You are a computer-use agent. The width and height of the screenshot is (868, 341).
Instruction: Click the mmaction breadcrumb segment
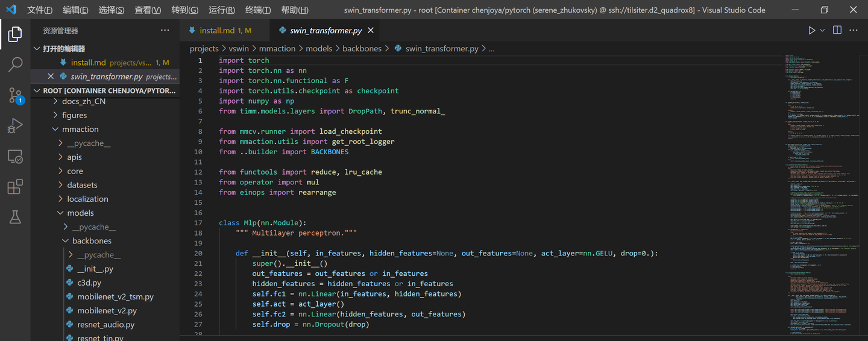277,49
